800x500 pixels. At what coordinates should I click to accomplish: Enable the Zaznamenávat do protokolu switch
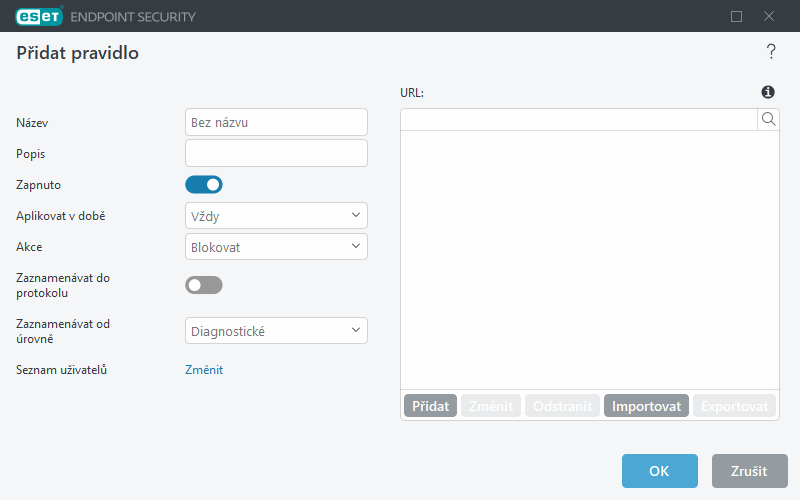tap(204, 285)
